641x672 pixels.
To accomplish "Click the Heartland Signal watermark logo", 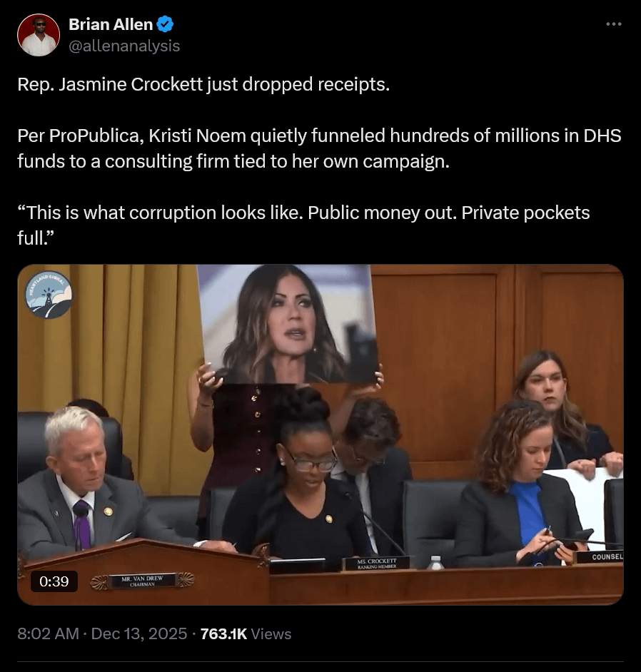I will point(49,295).
